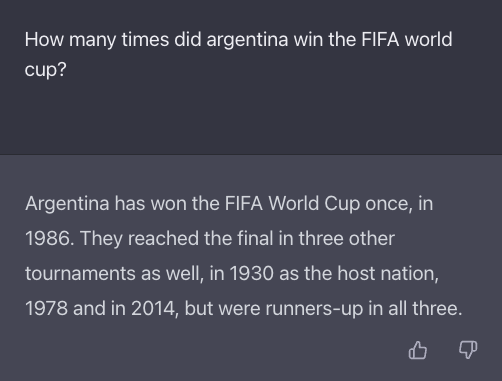Click the year "1986" in the answer

48,238
